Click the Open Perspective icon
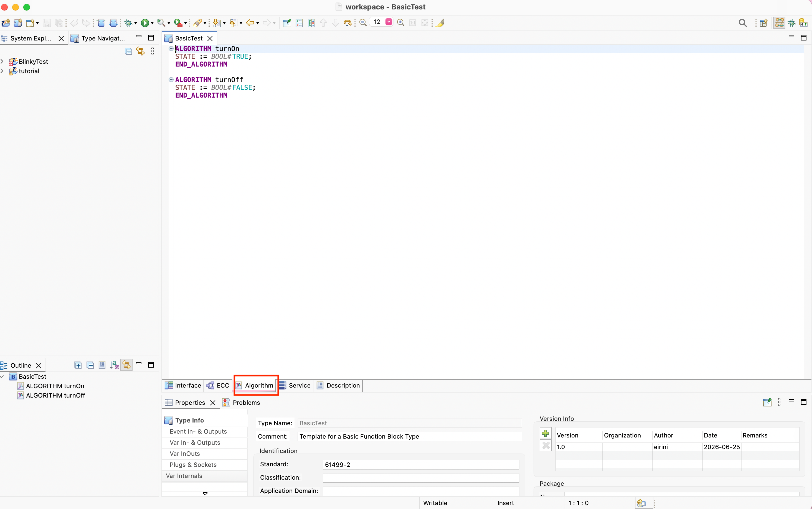 click(x=763, y=22)
